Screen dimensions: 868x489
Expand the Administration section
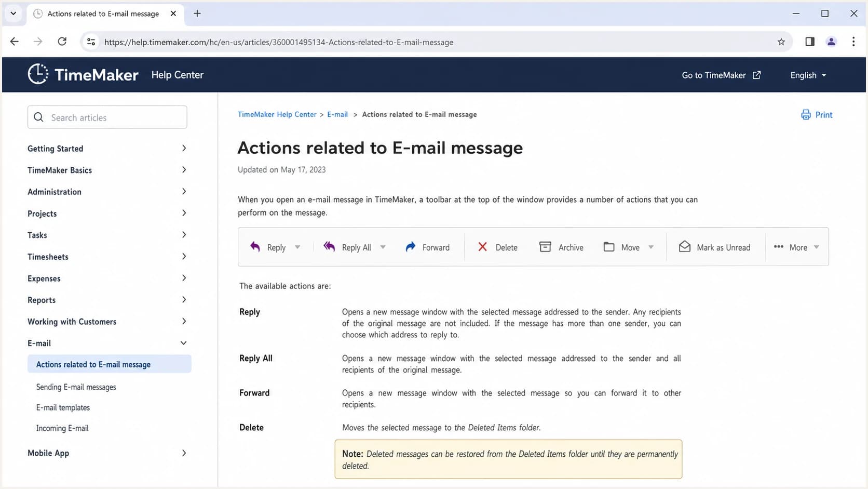pyautogui.click(x=184, y=191)
